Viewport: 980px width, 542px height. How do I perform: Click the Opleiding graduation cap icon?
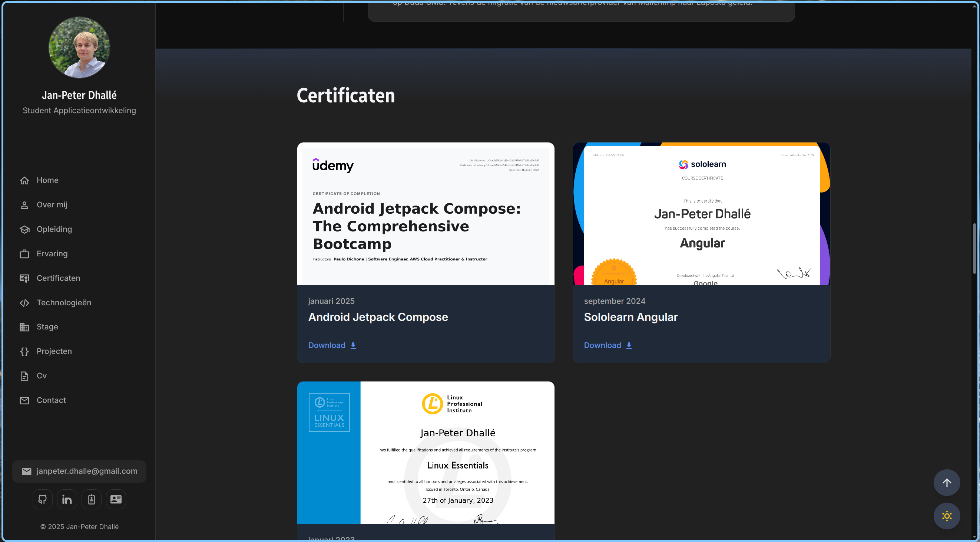coord(24,229)
